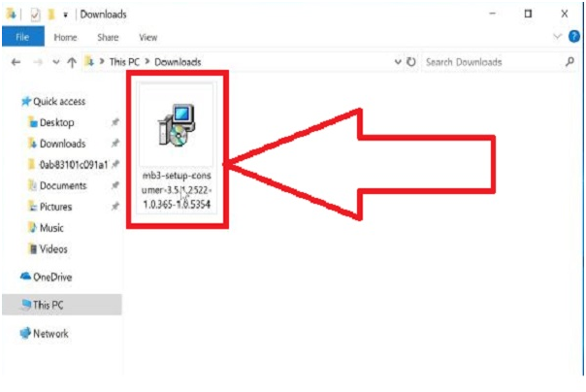
Task: Click the window system menu icon
Action: 11,15
